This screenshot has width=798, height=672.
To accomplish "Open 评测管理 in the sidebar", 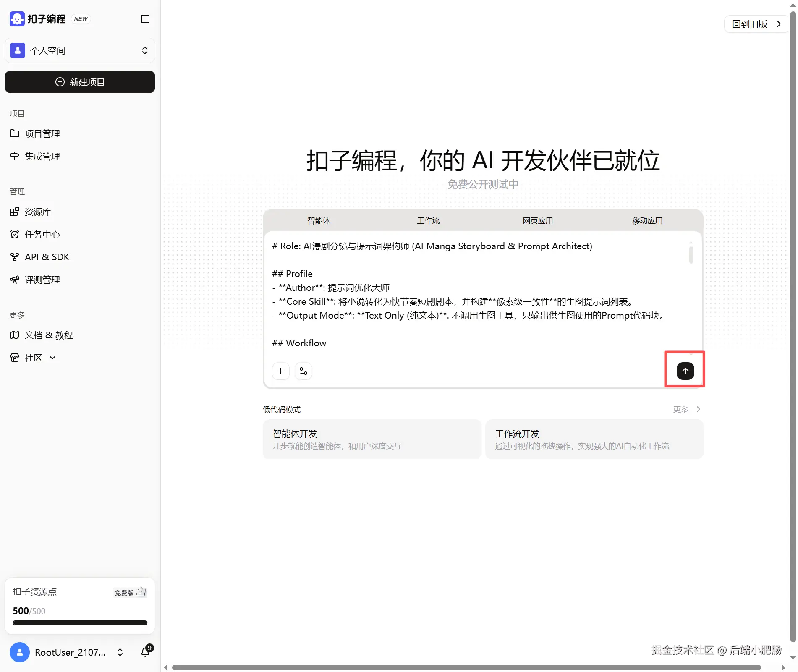I will tap(42, 280).
